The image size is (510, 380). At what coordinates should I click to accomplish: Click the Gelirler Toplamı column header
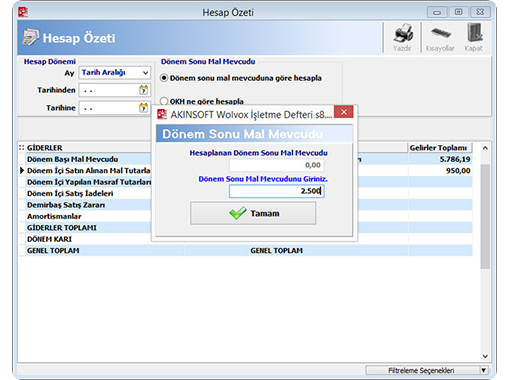click(440, 148)
